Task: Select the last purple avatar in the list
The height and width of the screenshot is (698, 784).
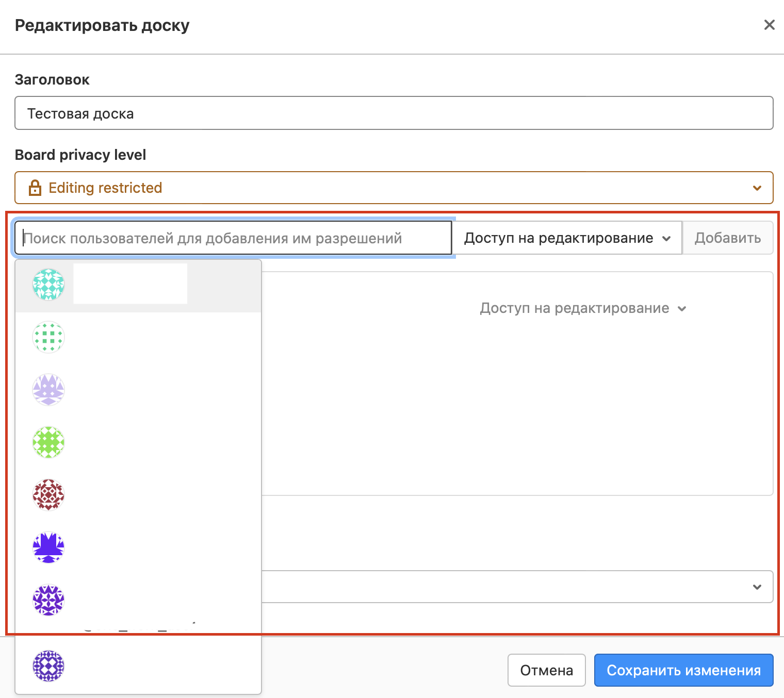Action: (48, 666)
